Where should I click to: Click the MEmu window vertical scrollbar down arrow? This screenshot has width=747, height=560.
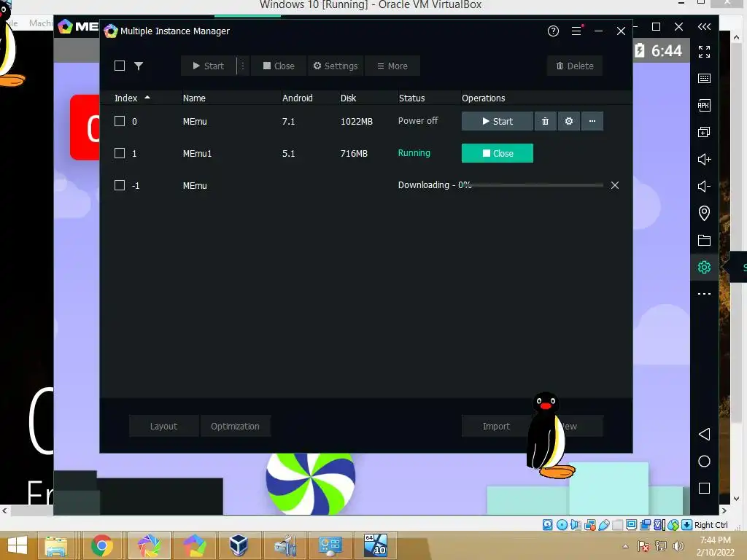[737, 499]
